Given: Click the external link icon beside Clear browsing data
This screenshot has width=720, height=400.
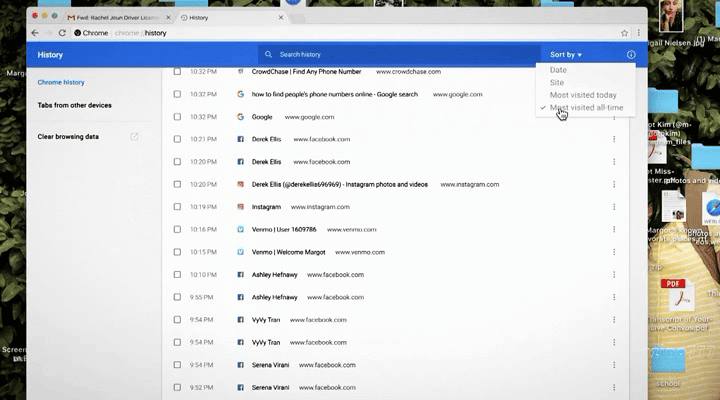Looking at the screenshot, I should 134,136.
